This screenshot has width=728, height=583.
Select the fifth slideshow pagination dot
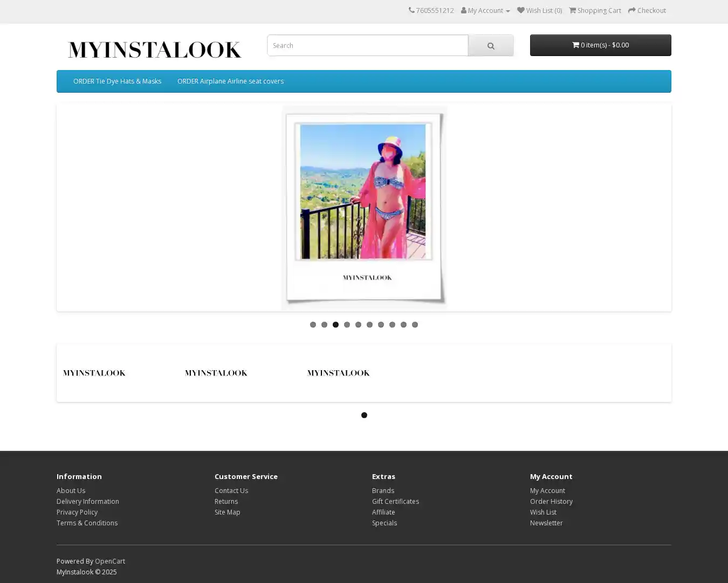coord(358,324)
